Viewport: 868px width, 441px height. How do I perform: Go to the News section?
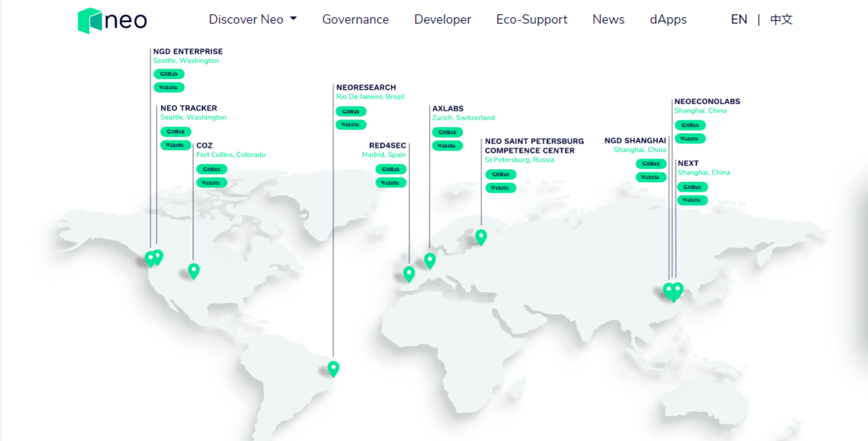pyautogui.click(x=608, y=19)
